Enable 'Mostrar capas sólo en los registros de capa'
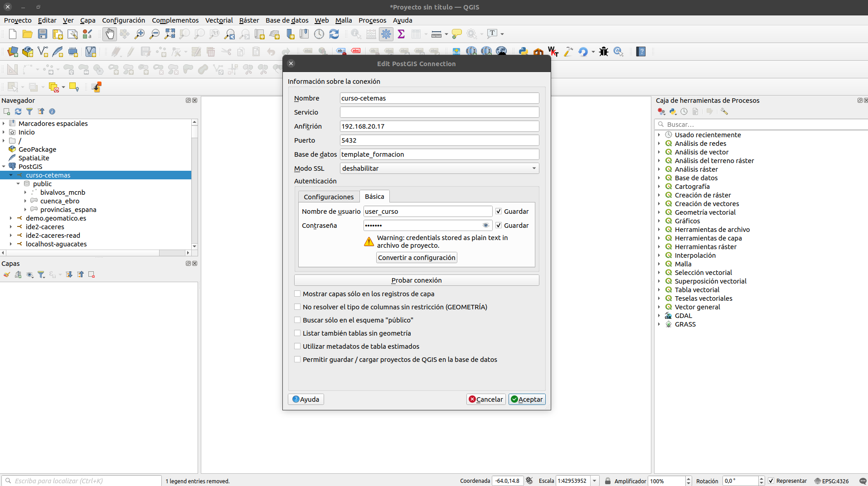868x486 pixels. 297,294
